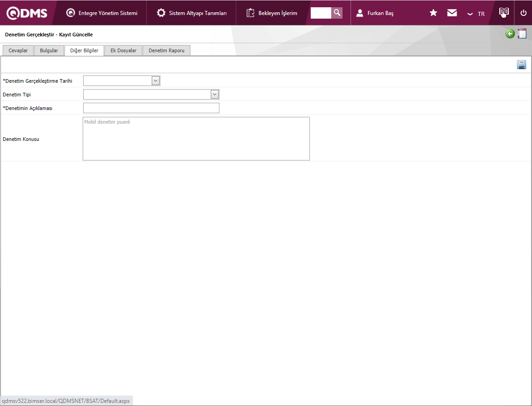Click the Bekleyen İşlerim button

click(x=272, y=13)
